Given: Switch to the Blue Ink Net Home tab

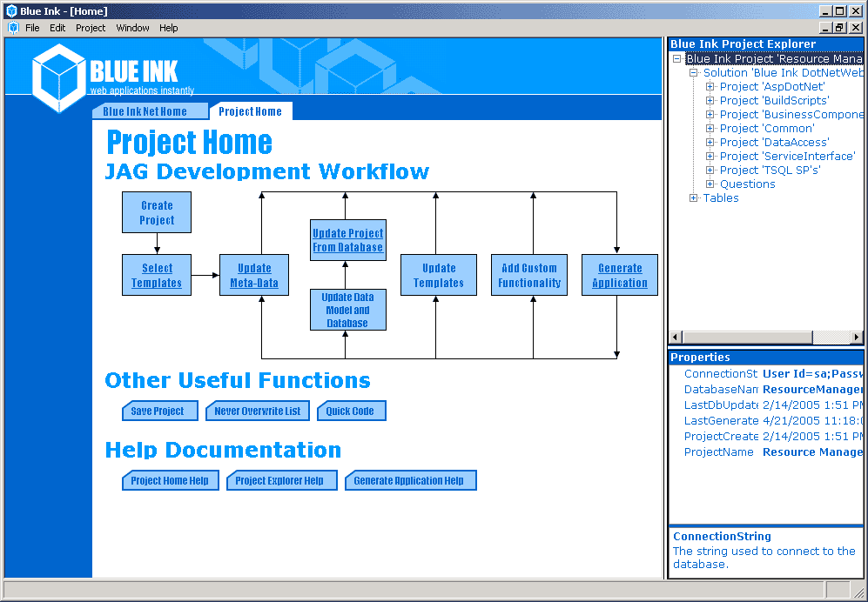Looking at the screenshot, I should (145, 111).
